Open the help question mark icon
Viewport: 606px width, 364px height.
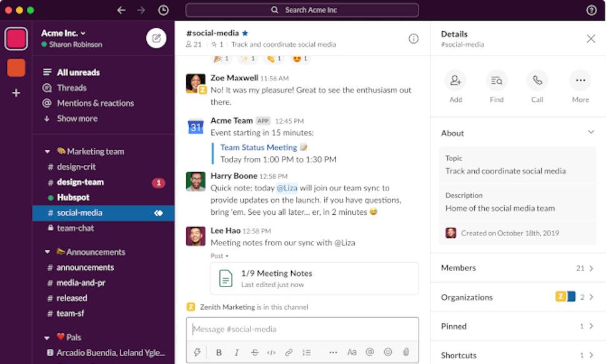click(591, 10)
